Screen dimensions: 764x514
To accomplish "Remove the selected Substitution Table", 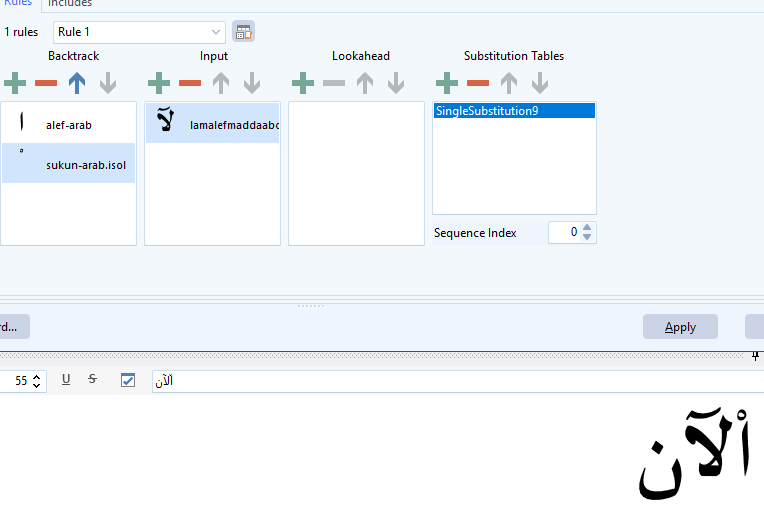I will click(x=478, y=82).
